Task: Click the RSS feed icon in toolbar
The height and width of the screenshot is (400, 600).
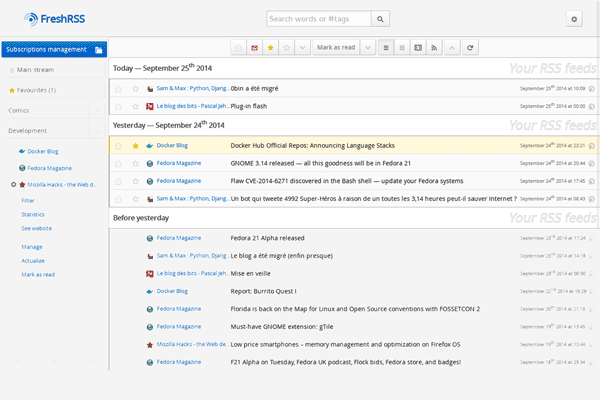Action: (x=433, y=47)
